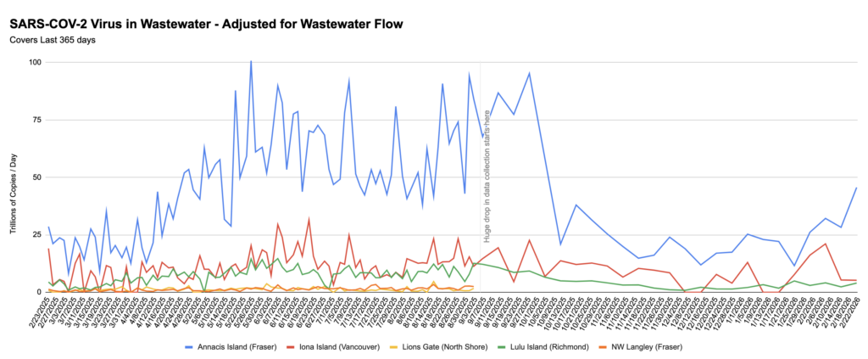Click the 100 label on the y-axis

pyautogui.click(x=36, y=62)
